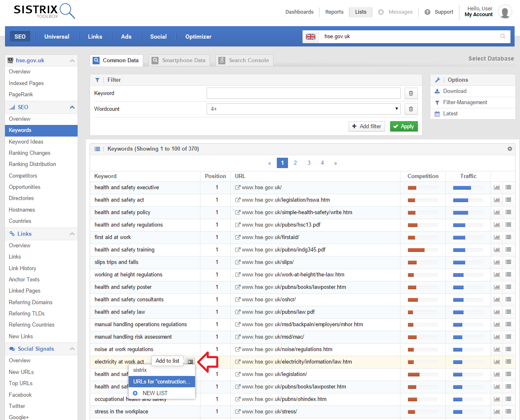
Task: Go to page 4 of keywords
Action: pyautogui.click(x=322, y=163)
